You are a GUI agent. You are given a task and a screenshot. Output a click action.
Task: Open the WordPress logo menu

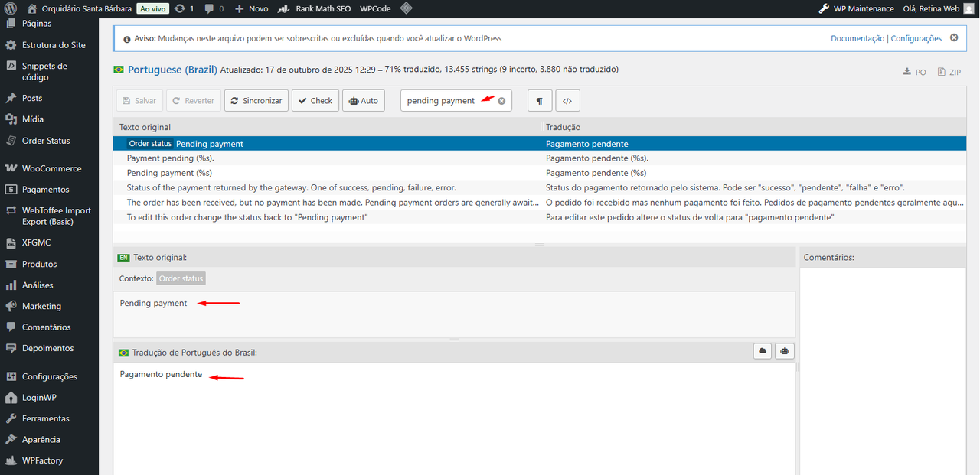pos(11,8)
